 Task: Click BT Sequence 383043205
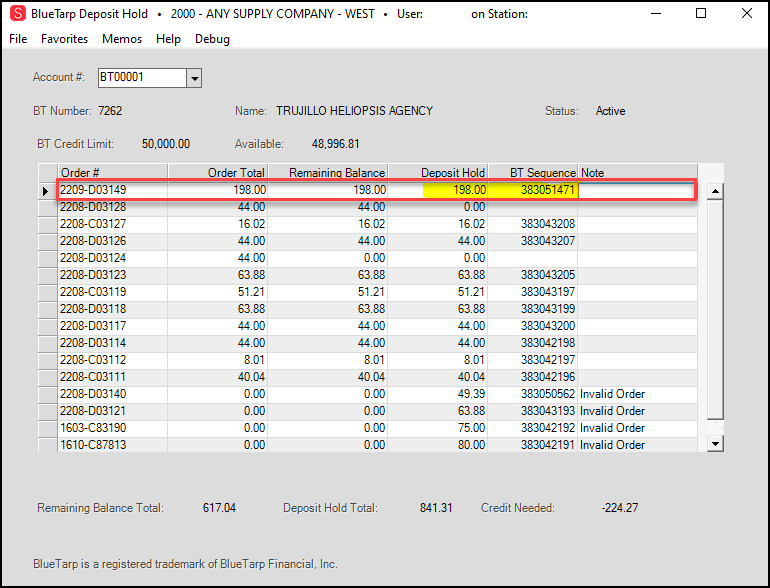(533, 275)
